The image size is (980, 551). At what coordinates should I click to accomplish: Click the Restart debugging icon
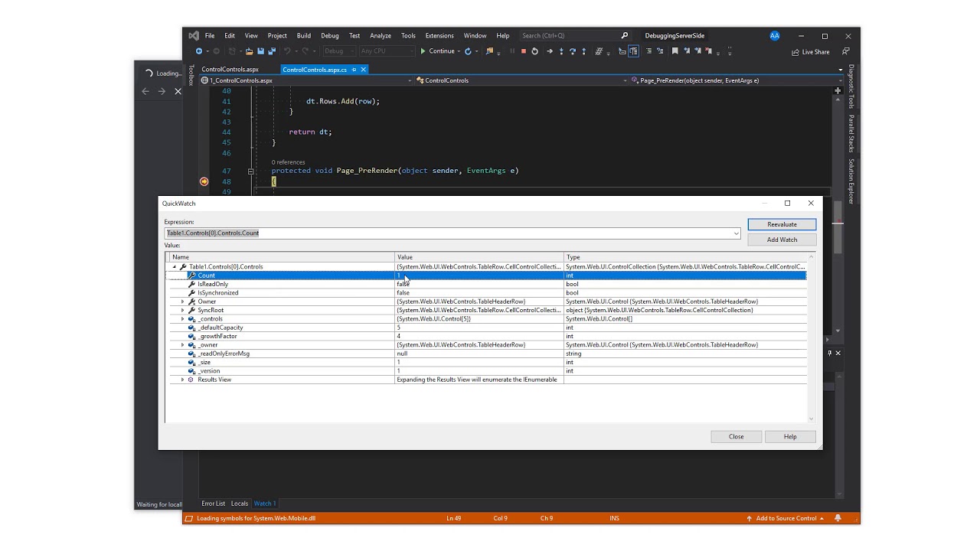pyautogui.click(x=534, y=51)
